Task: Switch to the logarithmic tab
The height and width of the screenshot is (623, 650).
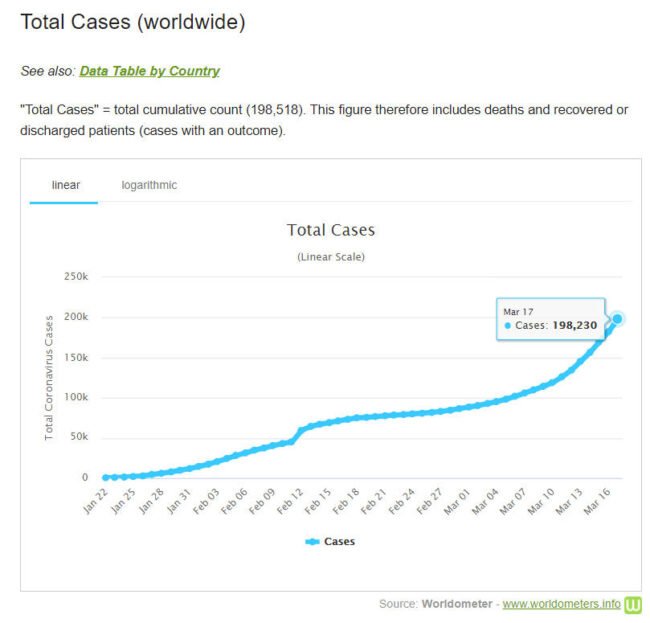Action: (149, 185)
